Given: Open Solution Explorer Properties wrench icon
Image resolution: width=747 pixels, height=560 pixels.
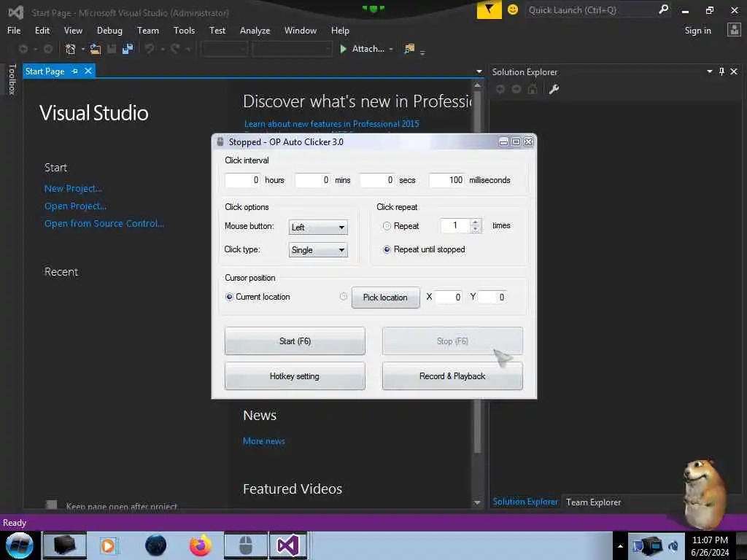Looking at the screenshot, I should coord(554,89).
